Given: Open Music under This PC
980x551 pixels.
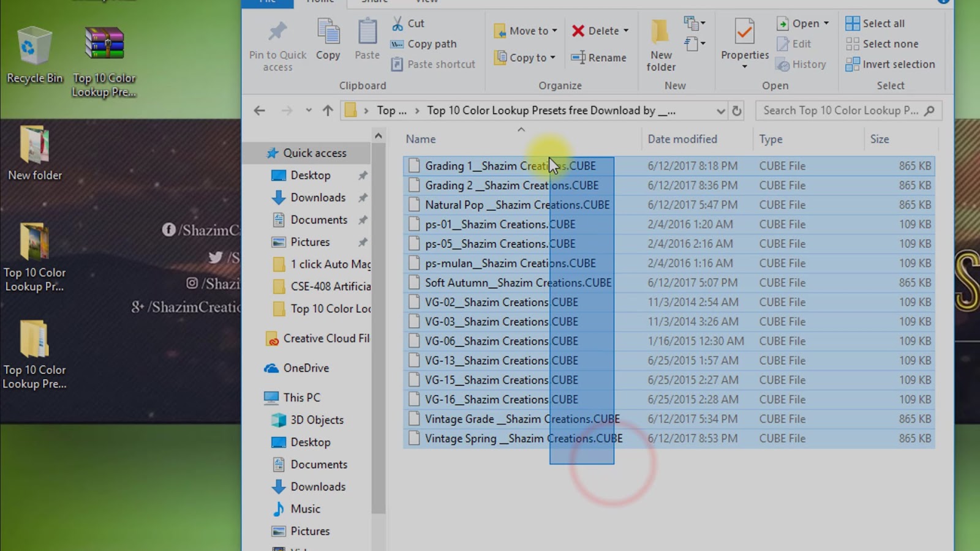Looking at the screenshot, I should [x=296, y=509].
